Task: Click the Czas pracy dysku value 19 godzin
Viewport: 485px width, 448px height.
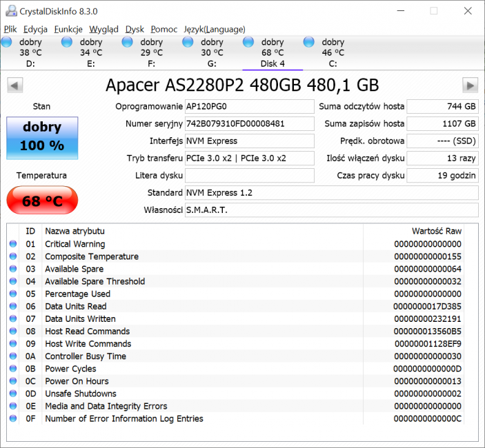Action: click(x=442, y=176)
